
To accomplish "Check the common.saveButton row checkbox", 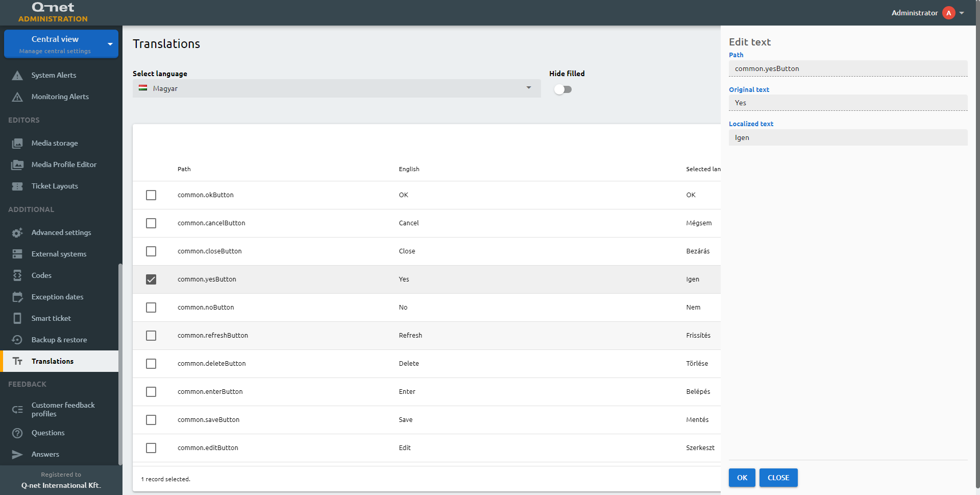I will (x=151, y=420).
